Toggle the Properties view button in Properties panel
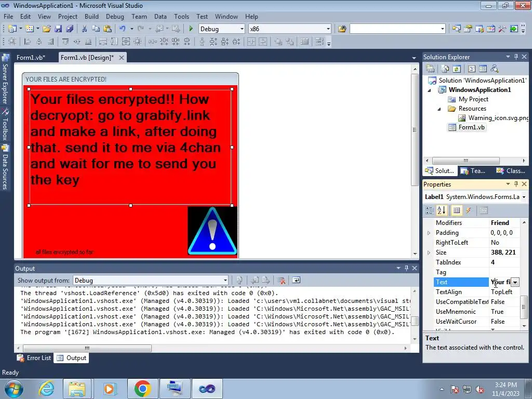Viewport: 532px width, 399px height. tap(457, 210)
